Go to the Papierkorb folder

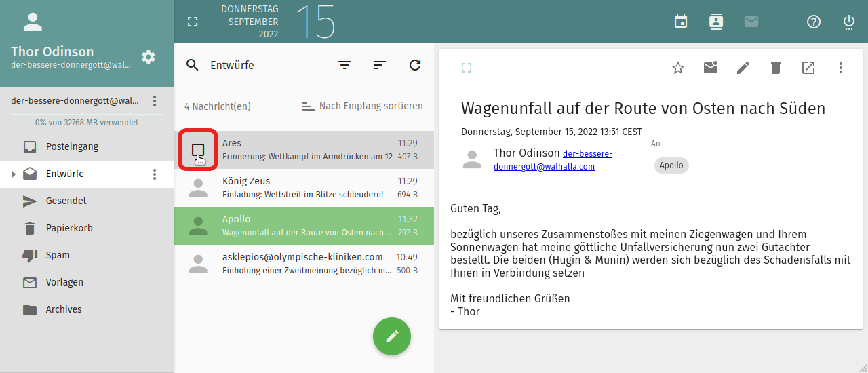[69, 228]
